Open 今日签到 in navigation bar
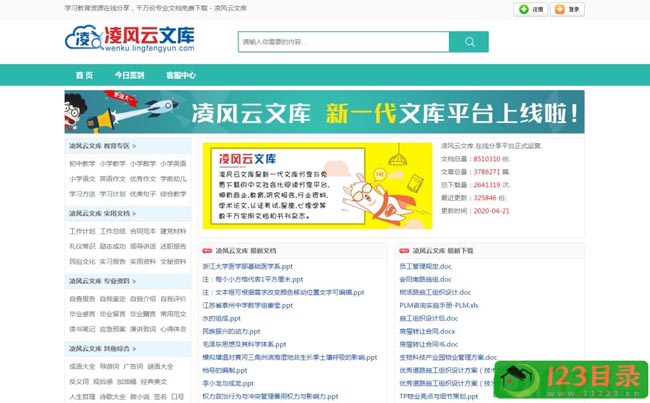The width and height of the screenshot is (650, 403). (129, 75)
